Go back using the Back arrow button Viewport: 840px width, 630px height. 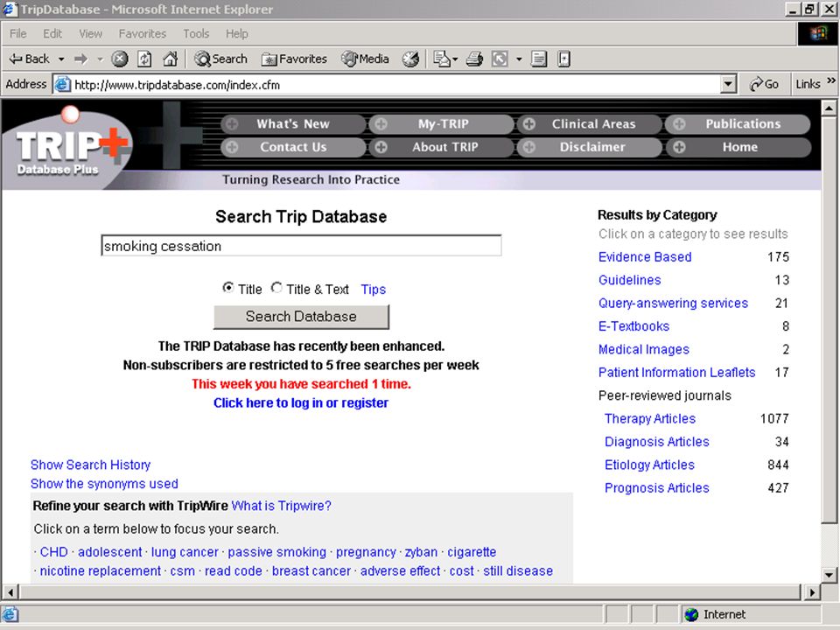point(29,59)
